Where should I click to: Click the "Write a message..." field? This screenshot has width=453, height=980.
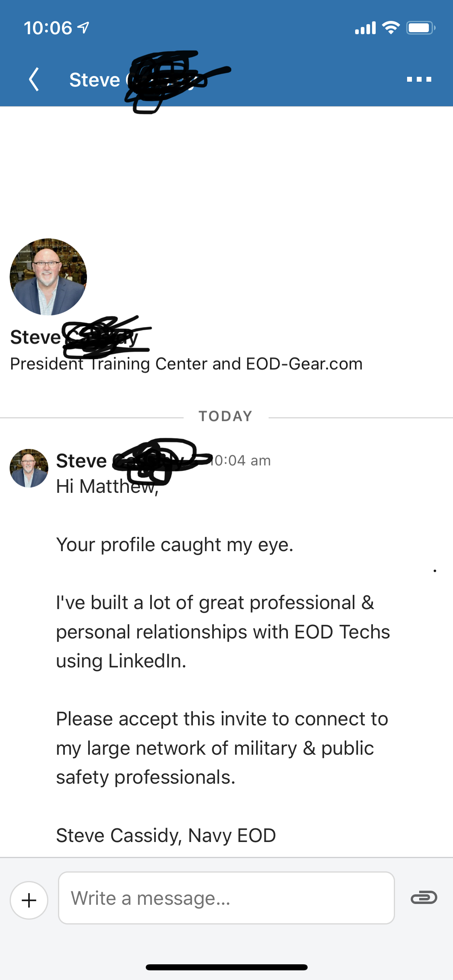[x=226, y=898]
